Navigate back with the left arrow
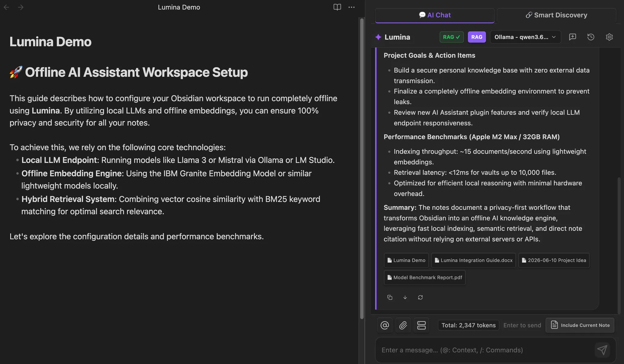This screenshot has width=624, height=364. click(x=6, y=7)
